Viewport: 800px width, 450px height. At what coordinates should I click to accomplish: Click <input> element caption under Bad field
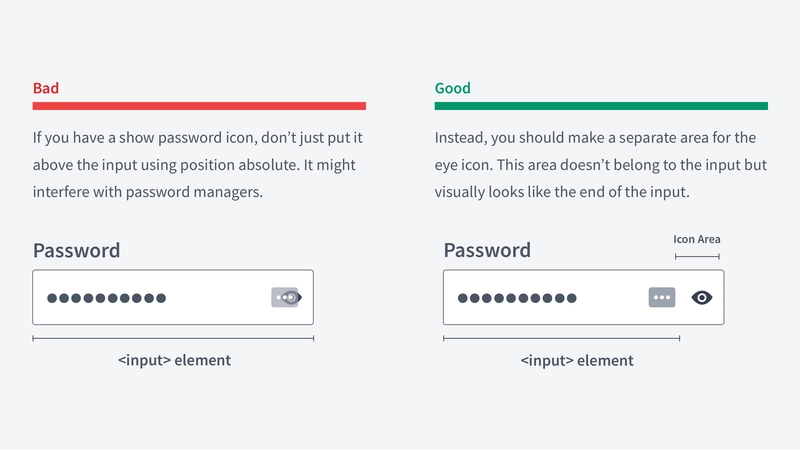click(x=174, y=360)
